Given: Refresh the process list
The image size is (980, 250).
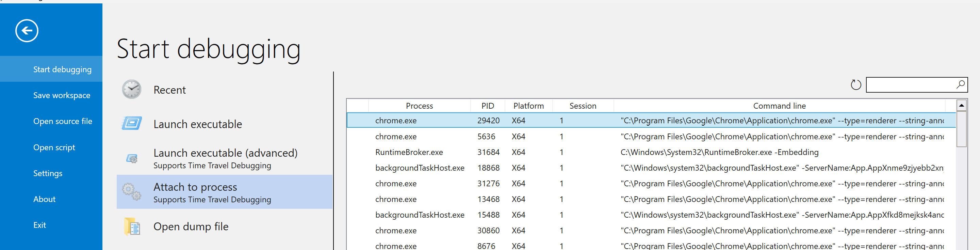Looking at the screenshot, I should [855, 84].
